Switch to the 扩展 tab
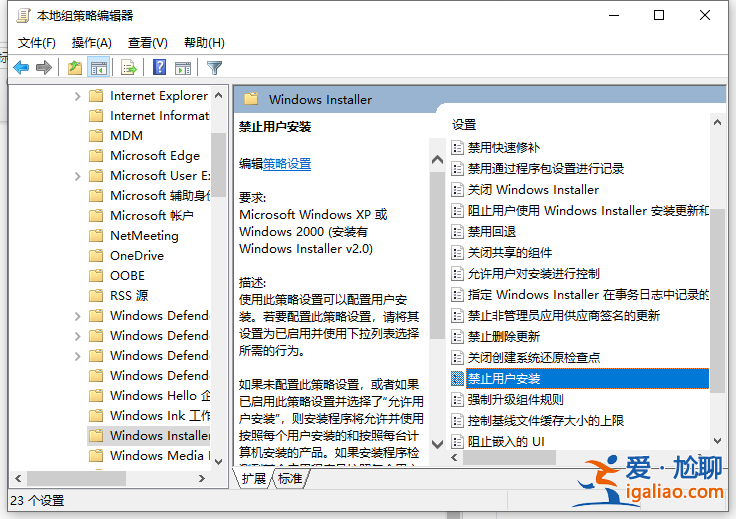 [x=253, y=479]
